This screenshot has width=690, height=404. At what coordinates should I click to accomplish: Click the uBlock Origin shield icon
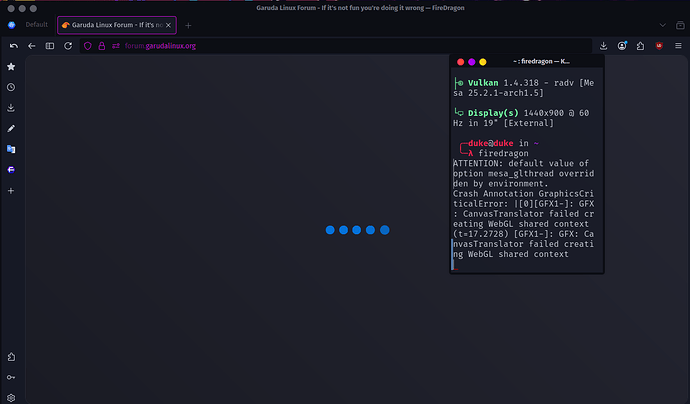[x=658, y=45]
